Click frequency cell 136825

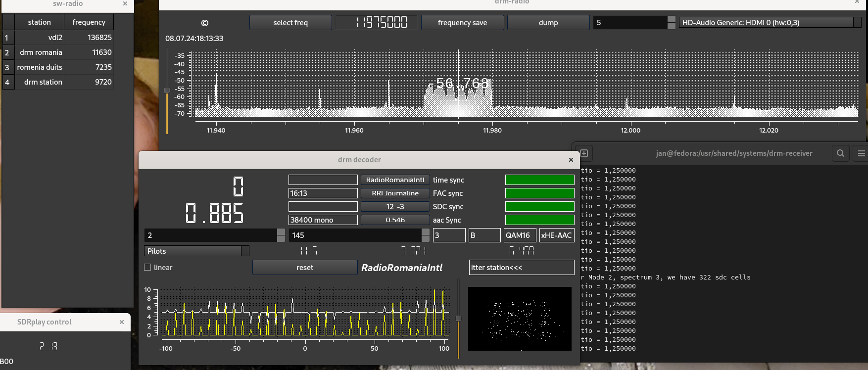click(x=89, y=38)
